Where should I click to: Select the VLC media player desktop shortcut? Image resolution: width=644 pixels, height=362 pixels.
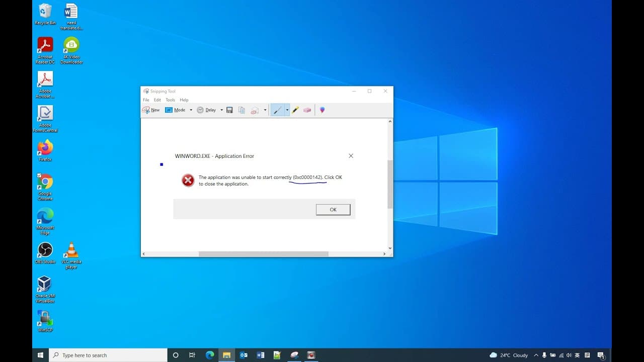pos(71,255)
